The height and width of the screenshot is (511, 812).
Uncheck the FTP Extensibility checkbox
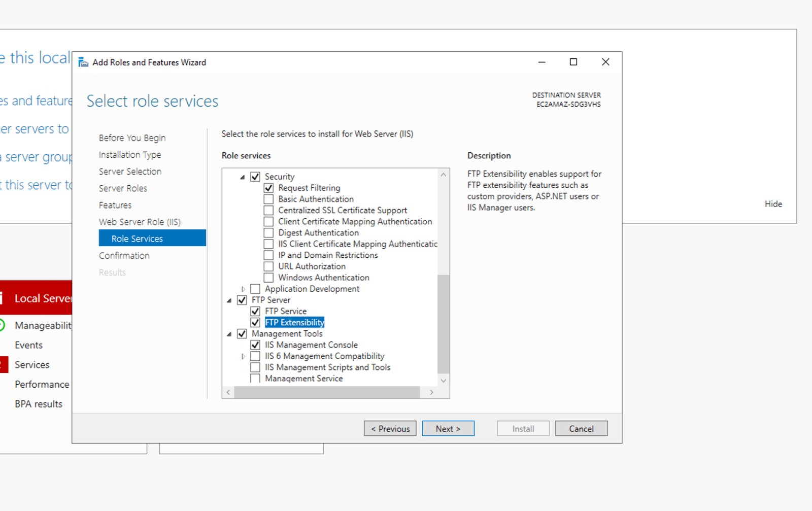point(255,322)
